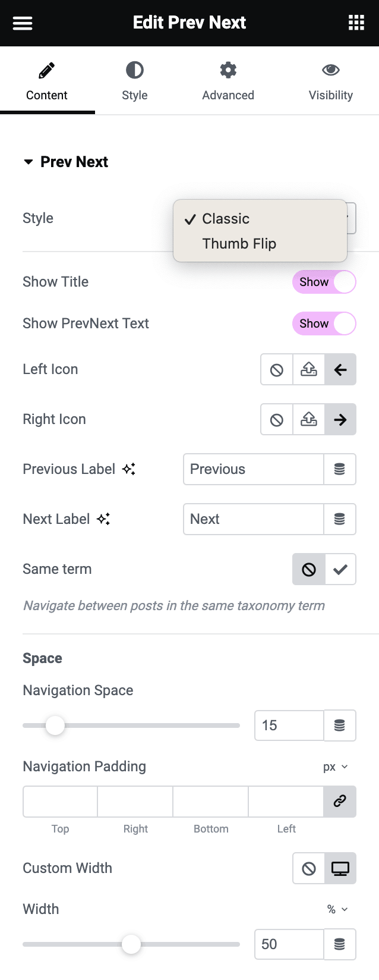Click the Previous Label text field

[254, 469]
